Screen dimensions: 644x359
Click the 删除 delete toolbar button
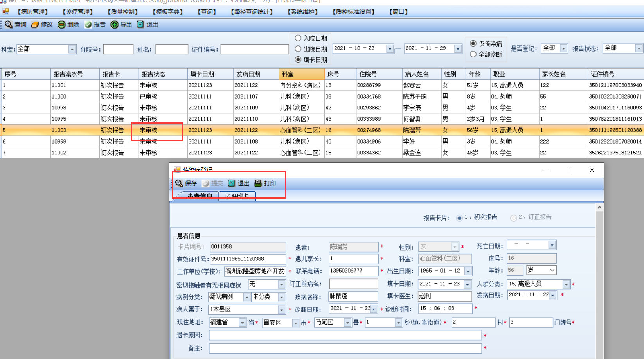tap(68, 25)
